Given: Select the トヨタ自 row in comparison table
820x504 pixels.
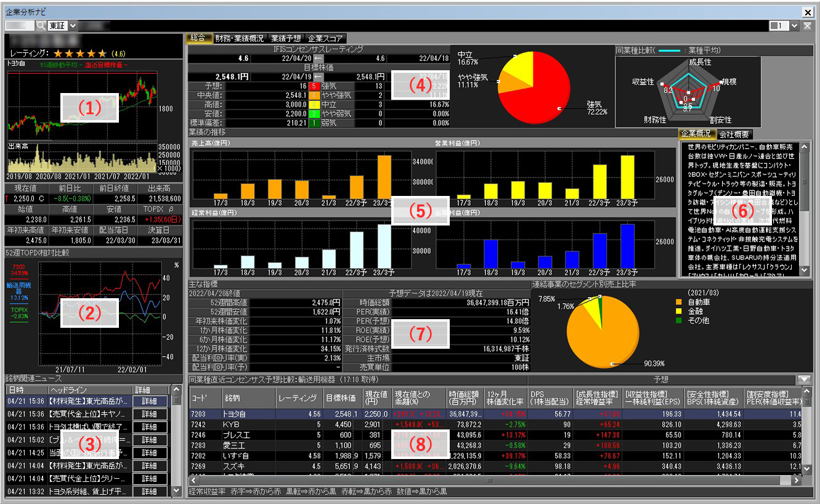Looking at the screenshot, I should 496,415.
